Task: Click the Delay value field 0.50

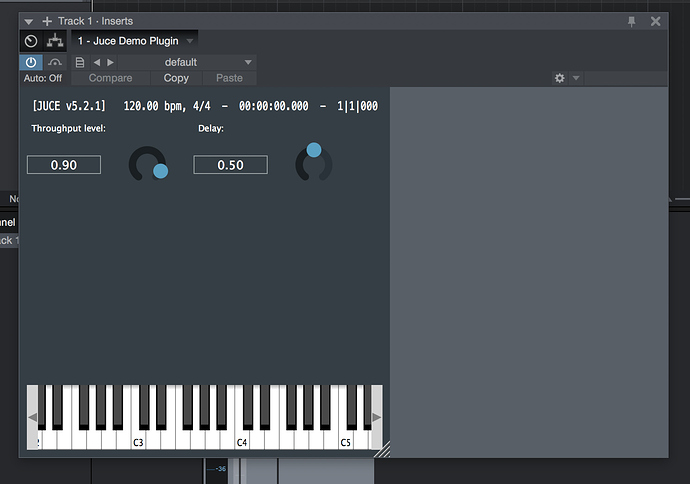Action: [230, 165]
